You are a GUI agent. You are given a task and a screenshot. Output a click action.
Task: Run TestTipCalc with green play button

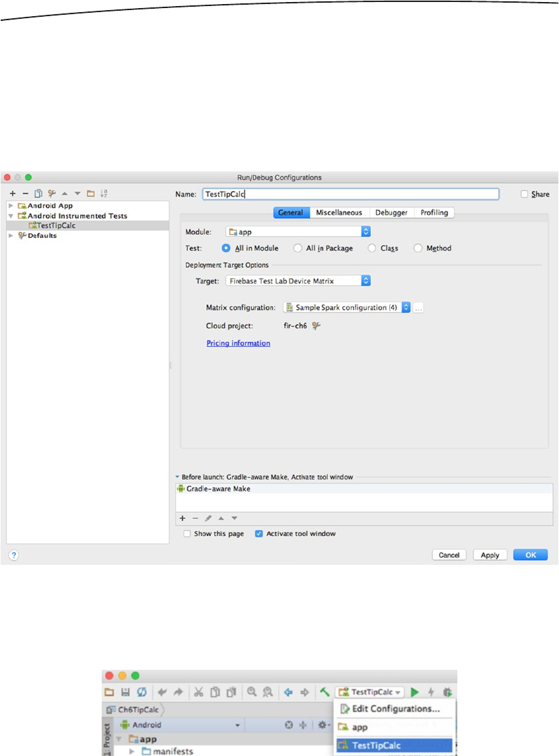coord(415,692)
